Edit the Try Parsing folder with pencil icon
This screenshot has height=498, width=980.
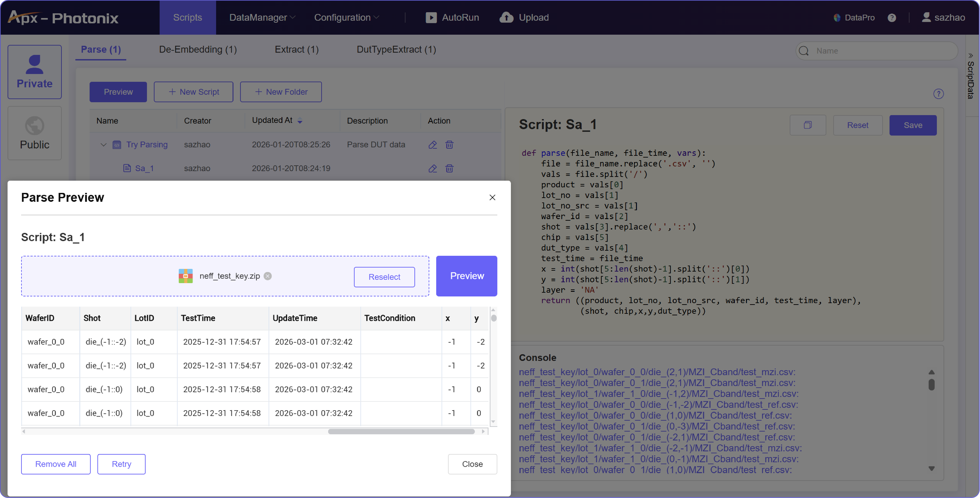[x=432, y=145]
